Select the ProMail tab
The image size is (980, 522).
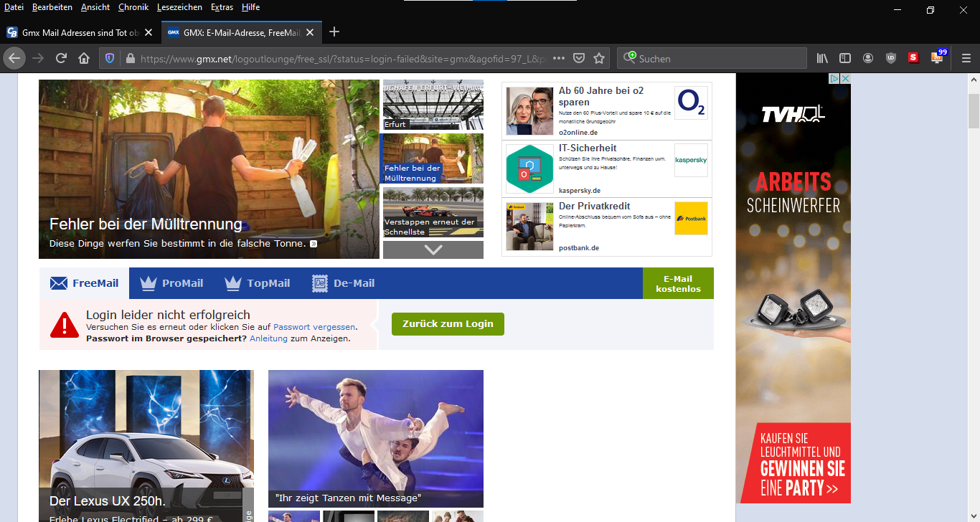[x=171, y=283]
